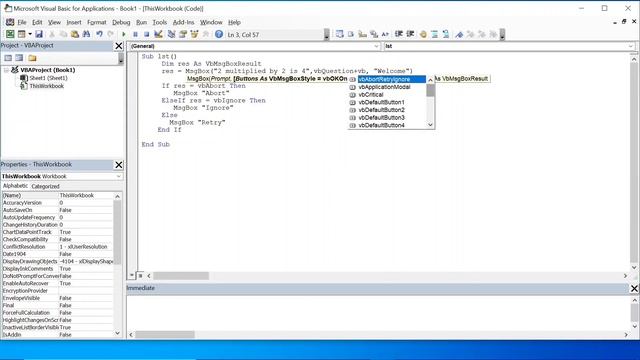Select vbDefaultButton1 in autocomplete list
This screenshot has width=640, height=360.
[387, 102]
